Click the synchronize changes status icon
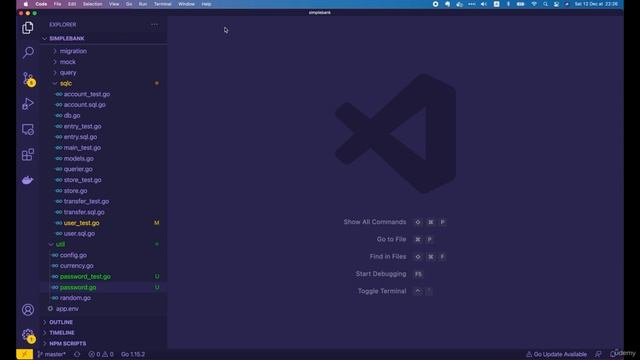 (x=77, y=354)
